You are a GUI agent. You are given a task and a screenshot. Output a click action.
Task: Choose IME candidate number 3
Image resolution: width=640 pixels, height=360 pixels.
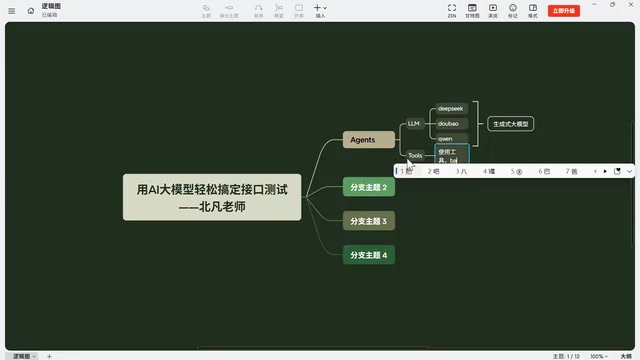(461, 171)
